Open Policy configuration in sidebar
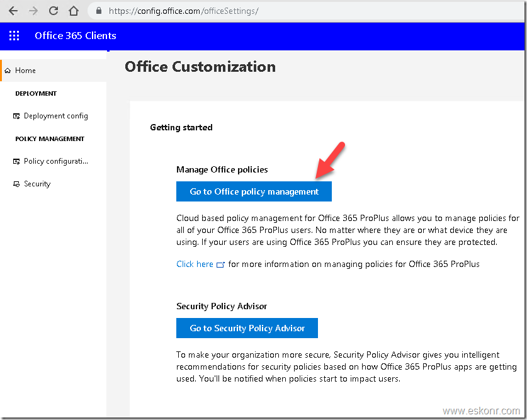This screenshot has height=420, width=527. 56,161
